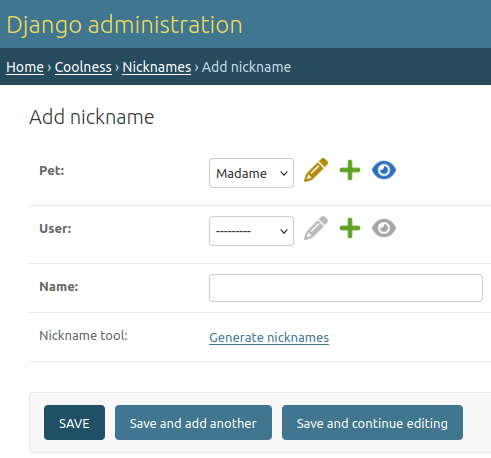Follow the Generate nicknames link
This screenshot has height=458, width=491.
tap(269, 338)
